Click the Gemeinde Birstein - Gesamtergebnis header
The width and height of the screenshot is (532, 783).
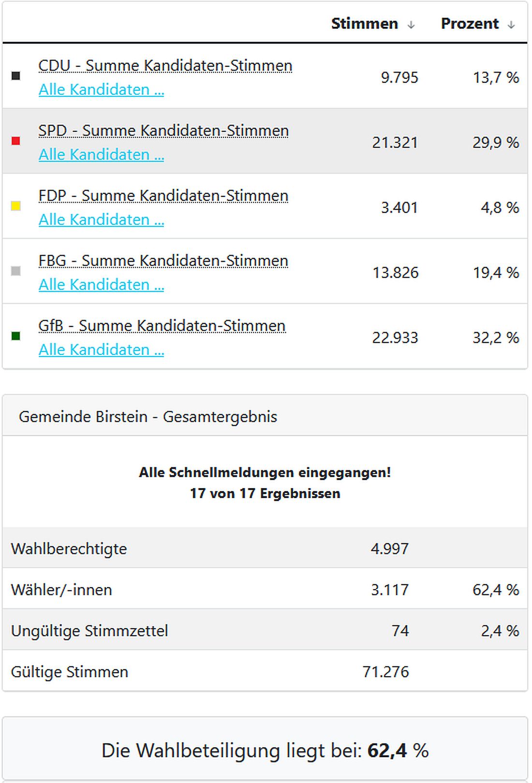(x=148, y=416)
